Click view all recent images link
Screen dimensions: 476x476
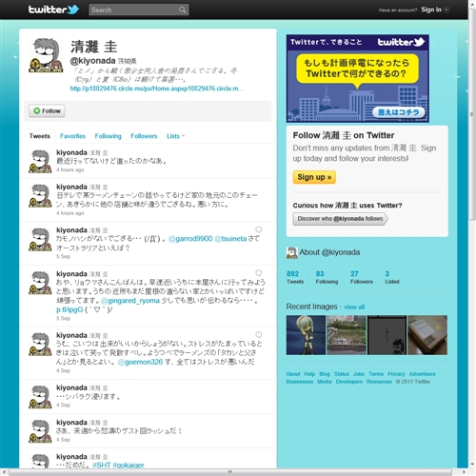tap(354, 307)
